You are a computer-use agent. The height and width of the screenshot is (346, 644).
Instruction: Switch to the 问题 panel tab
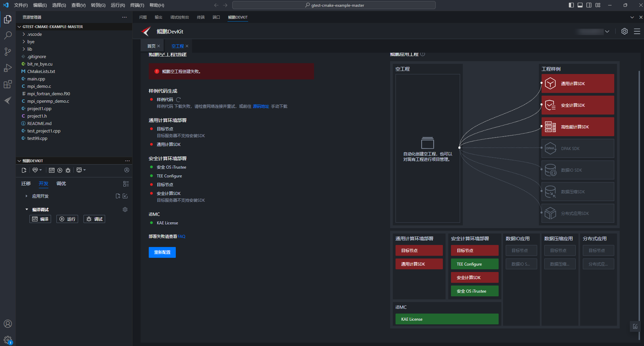pos(143,17)
